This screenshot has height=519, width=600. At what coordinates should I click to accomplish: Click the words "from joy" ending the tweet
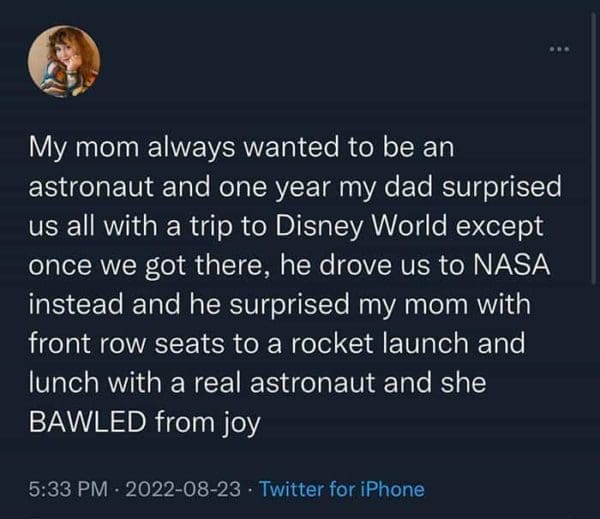(x=212, y=422)
